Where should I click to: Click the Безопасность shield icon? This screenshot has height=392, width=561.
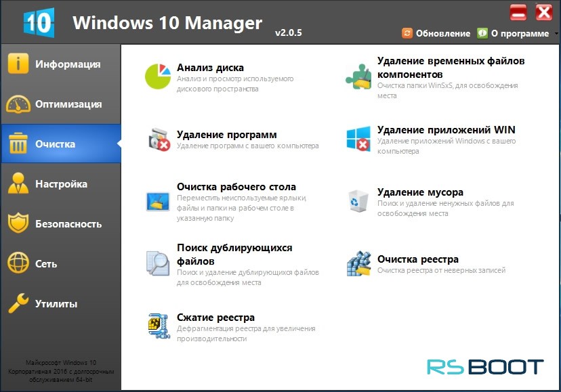(18, 223)
